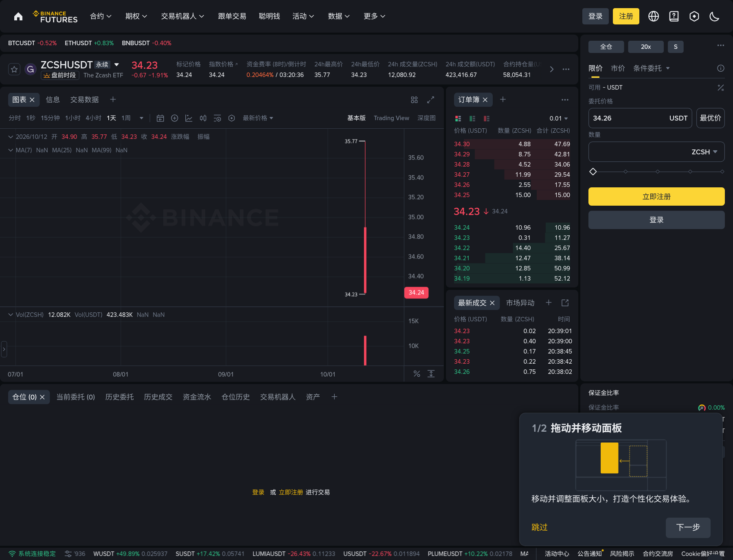
Task: Switch to the 市价 order tab
Action: click(x=618, y=68)
